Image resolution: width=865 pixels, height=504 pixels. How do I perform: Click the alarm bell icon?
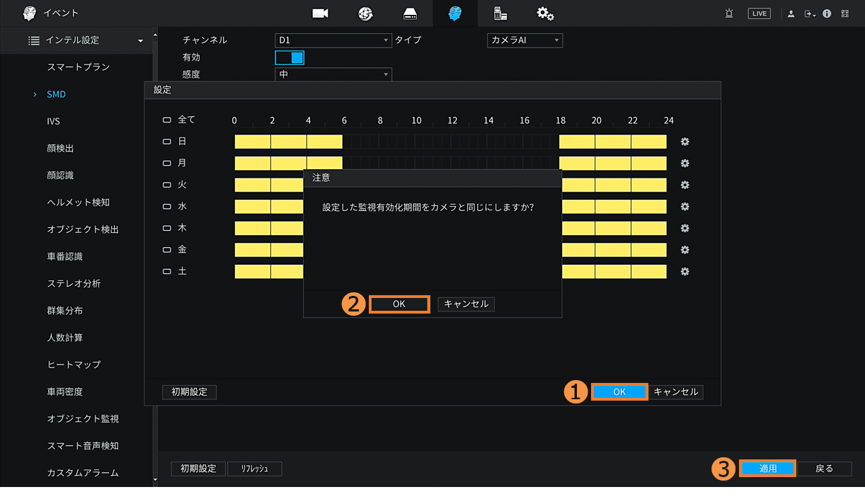click(x=729, y=13)
